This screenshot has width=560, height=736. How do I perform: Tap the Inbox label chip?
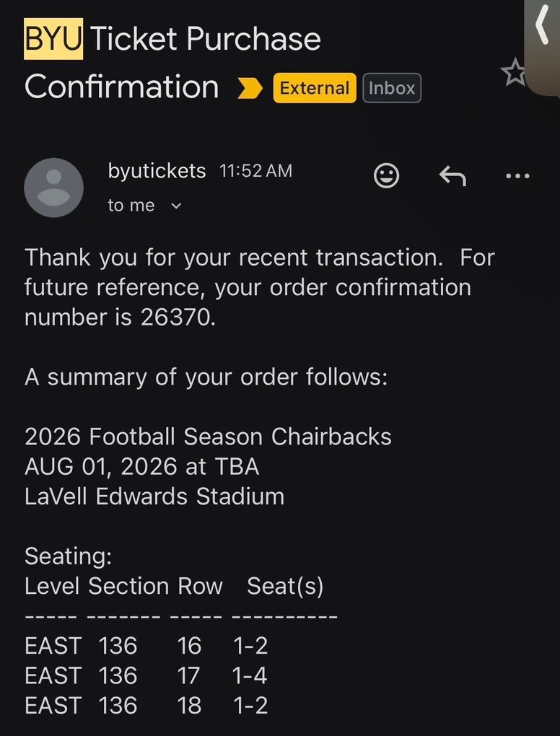coord(391,88)
